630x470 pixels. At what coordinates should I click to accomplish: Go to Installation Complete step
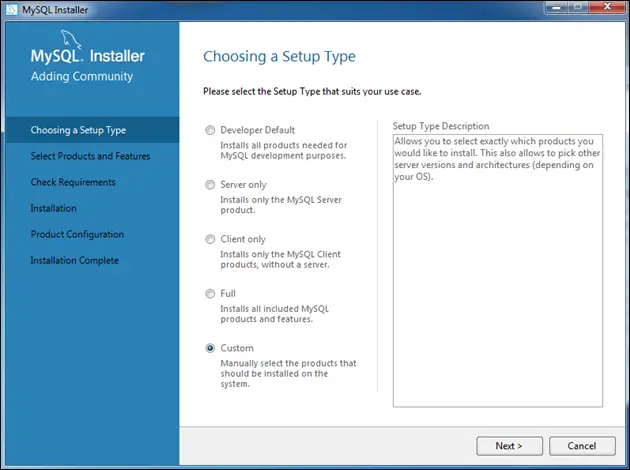pyautogui.click(x=75, y=260)
